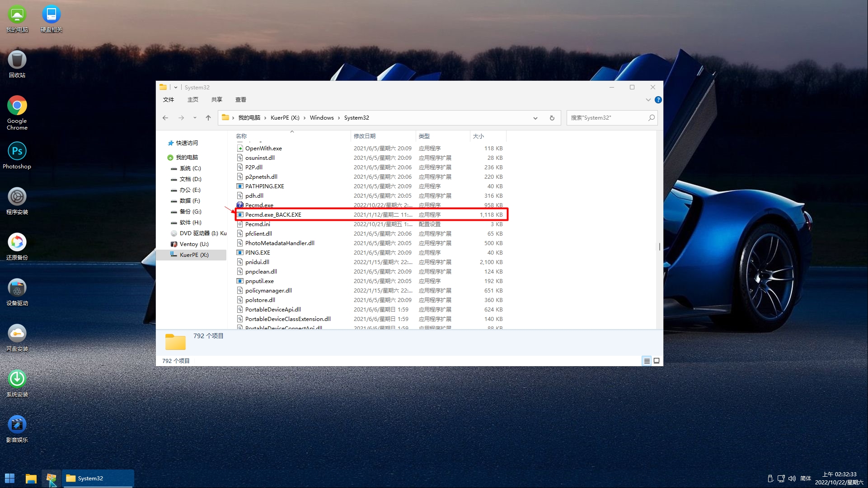868x488 pixels.
Task: Select 快速访问 in navigation pane
Action: click(187, 143)
